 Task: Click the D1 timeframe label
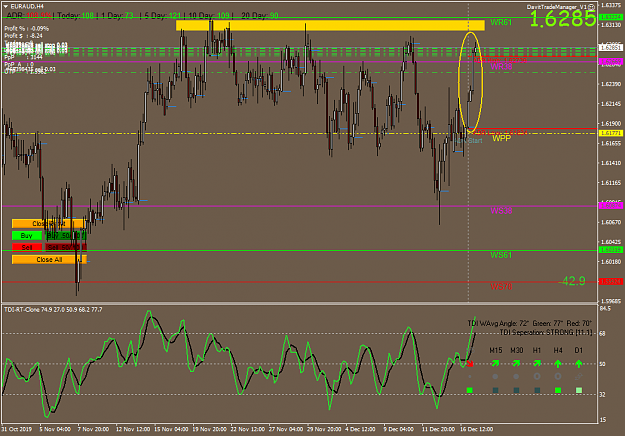[x=578, y=350]
